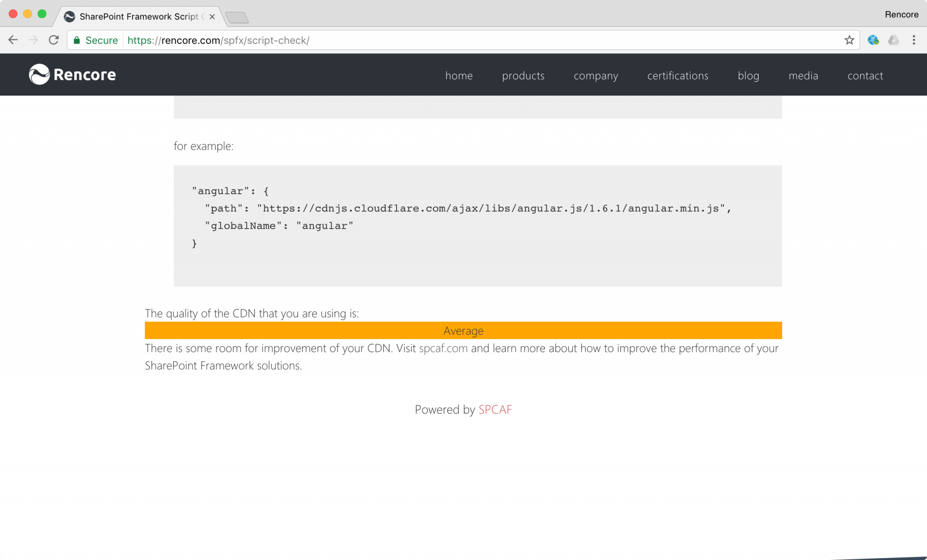Click the "for example:" text
The image size is (927, 560).
pyautogui.click(x=204, y=146)
